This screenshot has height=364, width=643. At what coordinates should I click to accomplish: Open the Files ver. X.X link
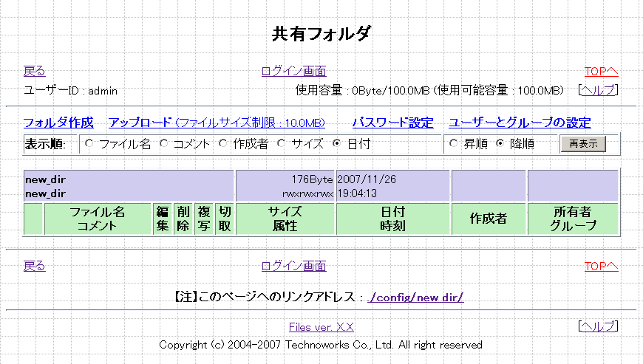[321, 326]
